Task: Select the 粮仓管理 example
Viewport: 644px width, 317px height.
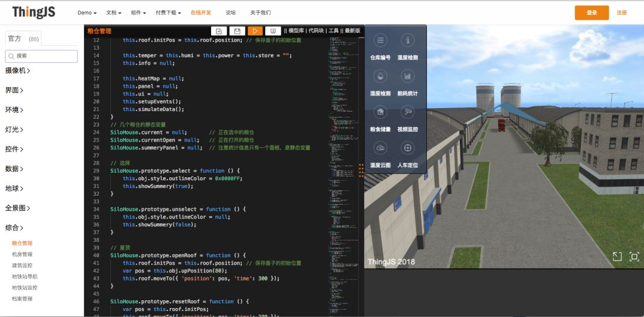Action: [22, 244]
